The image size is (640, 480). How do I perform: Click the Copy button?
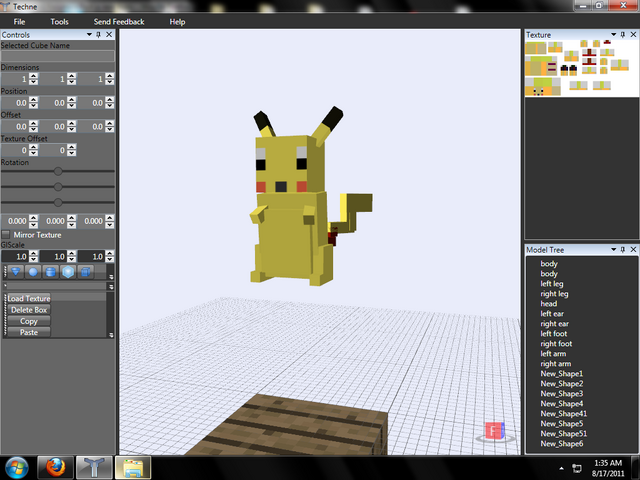(x=29, y=321)
